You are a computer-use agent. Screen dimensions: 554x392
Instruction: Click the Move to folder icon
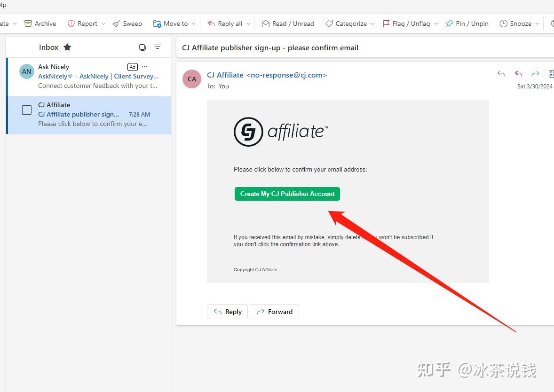click(x=157, y=24)
